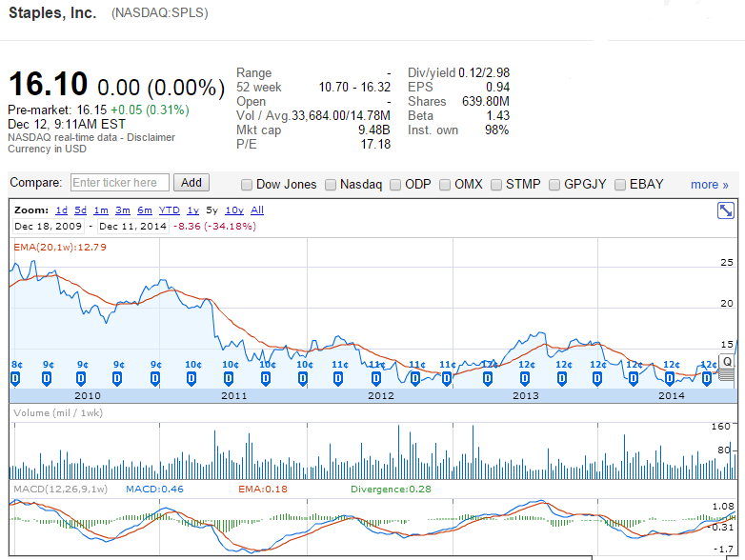The image size is (745, 560).
Task: Tick the OMX comparison checkbox
Action: (x=445, y=185)
